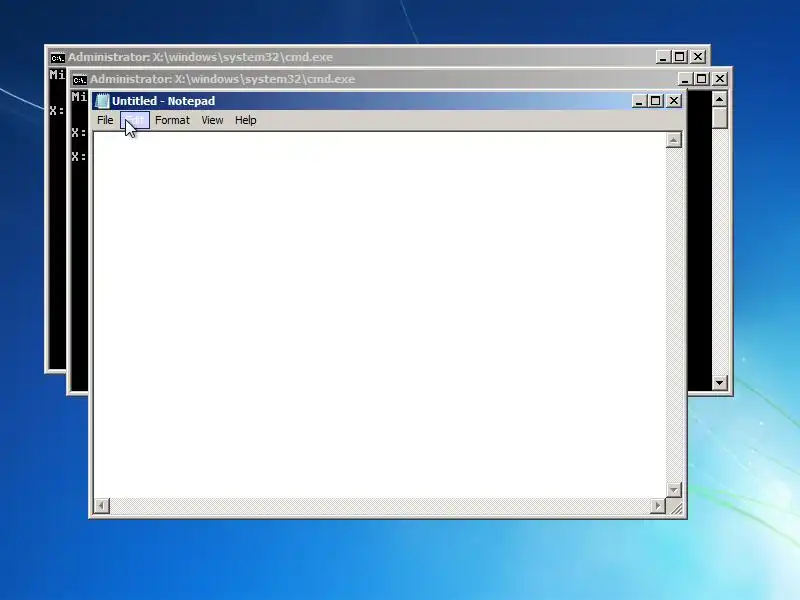
Task: Click front cmd.exe scrollbar up arrow
Action: [719, 99]
